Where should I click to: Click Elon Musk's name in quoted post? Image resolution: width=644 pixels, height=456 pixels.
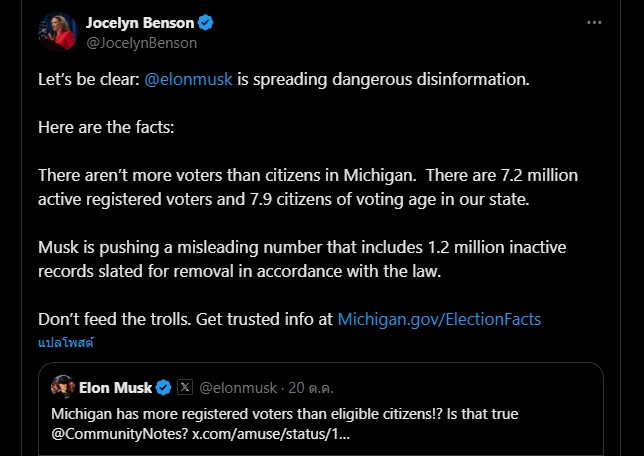tap(115, 388)
